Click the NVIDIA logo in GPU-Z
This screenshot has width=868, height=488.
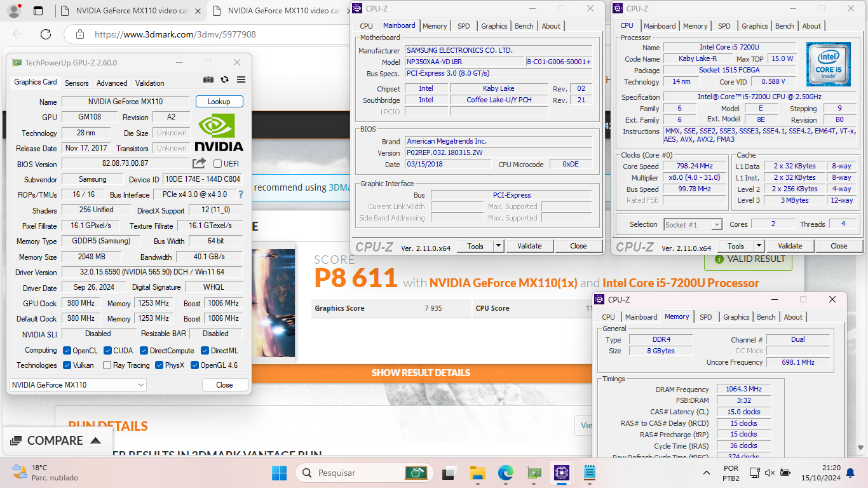[x=219, y=132]
